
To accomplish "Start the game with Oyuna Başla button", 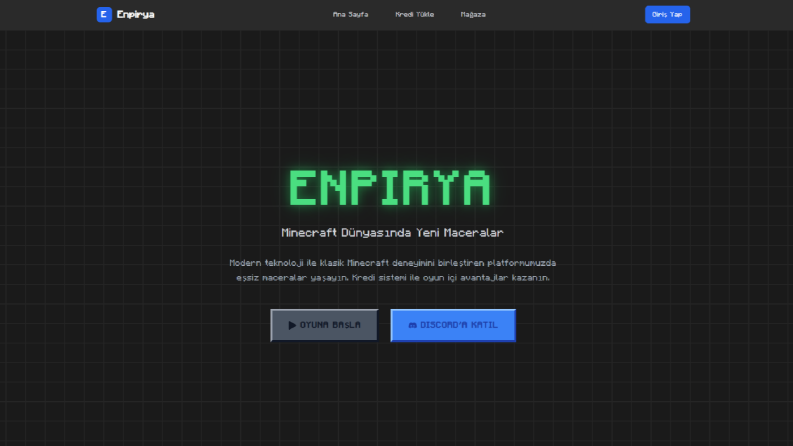I will point(324,325).
